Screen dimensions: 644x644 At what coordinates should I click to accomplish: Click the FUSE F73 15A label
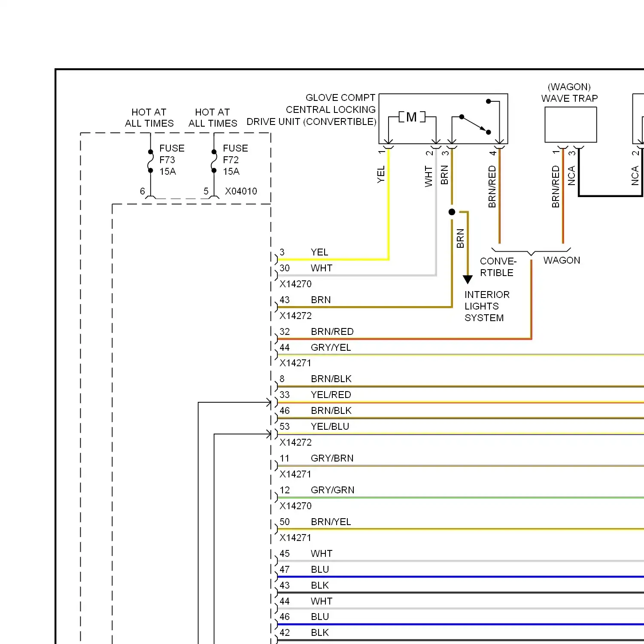pos(172,160)
